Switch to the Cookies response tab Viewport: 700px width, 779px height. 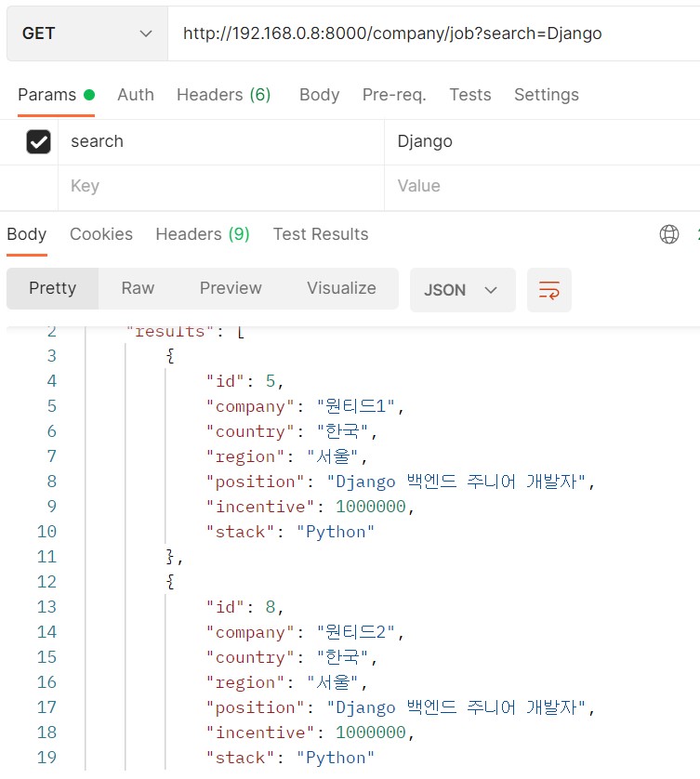(x=100, y=233)
